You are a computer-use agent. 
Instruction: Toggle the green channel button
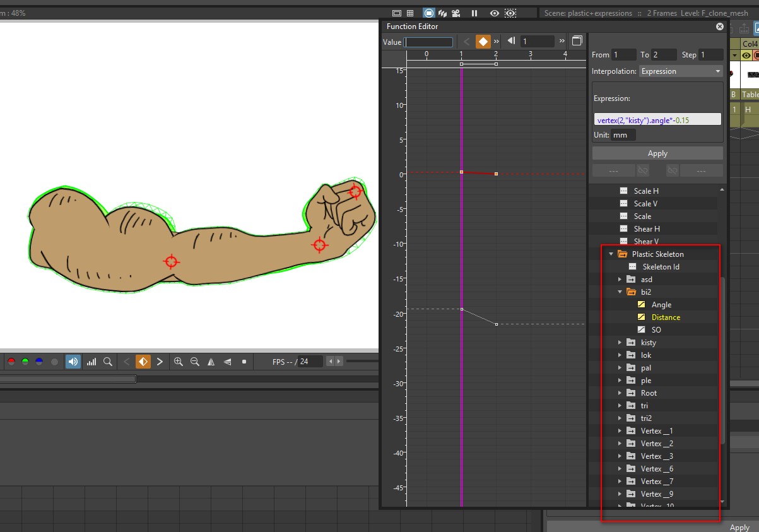pos(25,362)
